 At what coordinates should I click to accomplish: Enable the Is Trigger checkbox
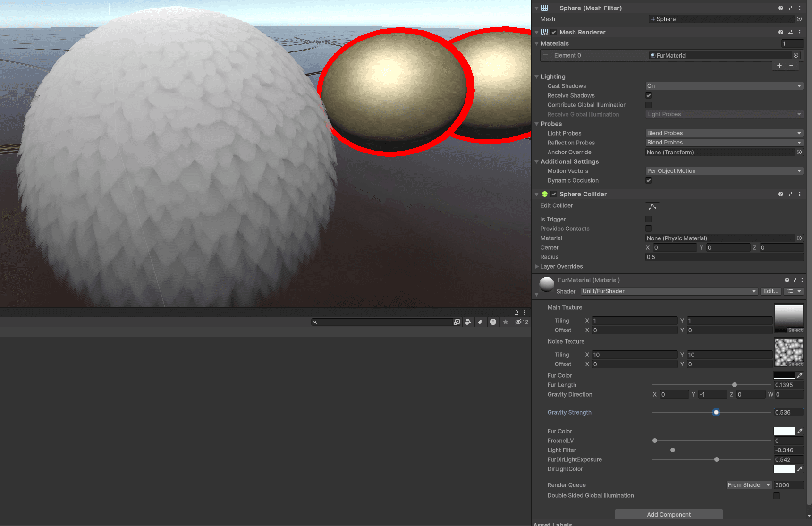[649, 219]
